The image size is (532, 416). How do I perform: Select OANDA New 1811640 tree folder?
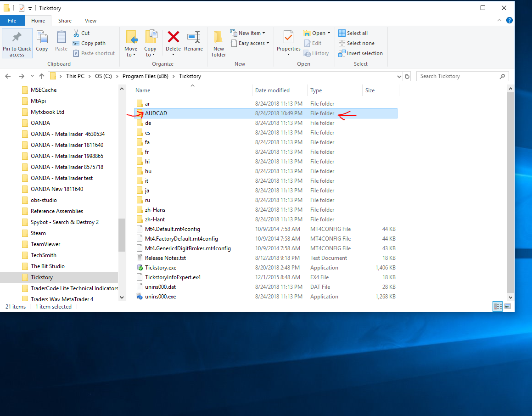(x=56, y=189)
